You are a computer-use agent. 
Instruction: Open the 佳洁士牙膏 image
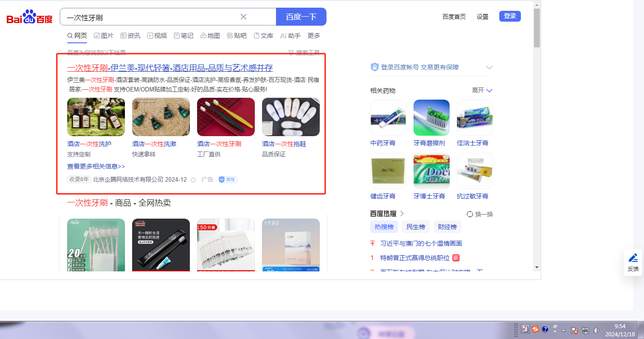pyautogui.click(x=475, y=118)
